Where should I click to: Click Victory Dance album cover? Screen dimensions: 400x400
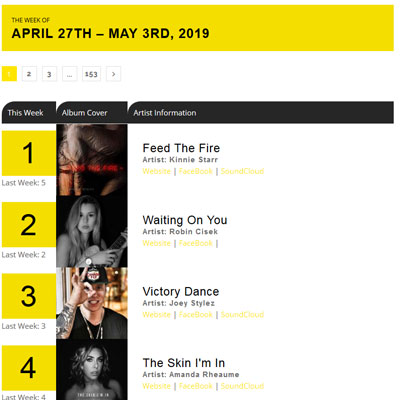[x=92, y=303]
